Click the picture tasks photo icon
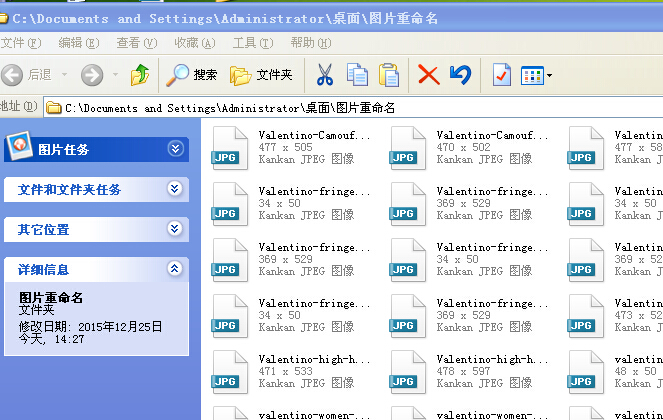 pos(19,145)
